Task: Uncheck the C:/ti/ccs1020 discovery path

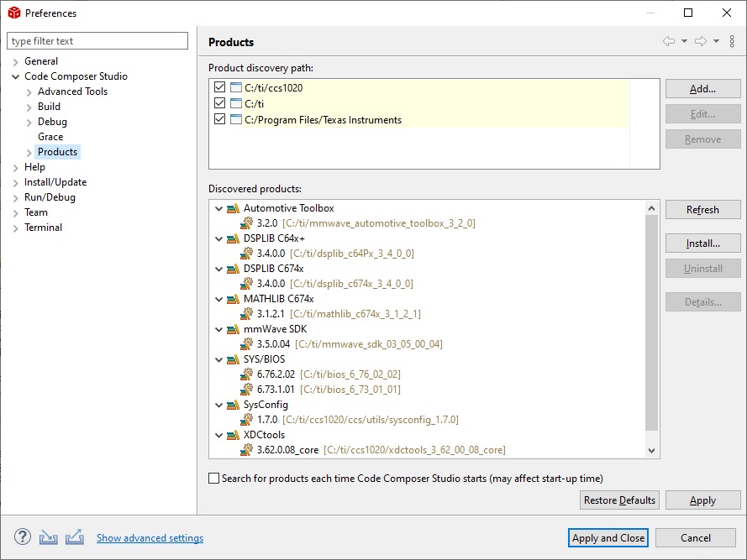Action: pyautogui.click(x=219, y=87)
